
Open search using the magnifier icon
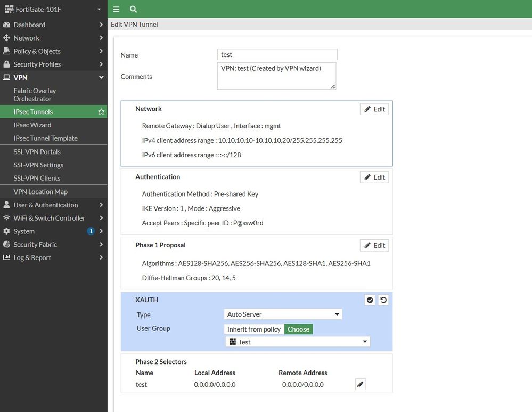tap(133, 9)
